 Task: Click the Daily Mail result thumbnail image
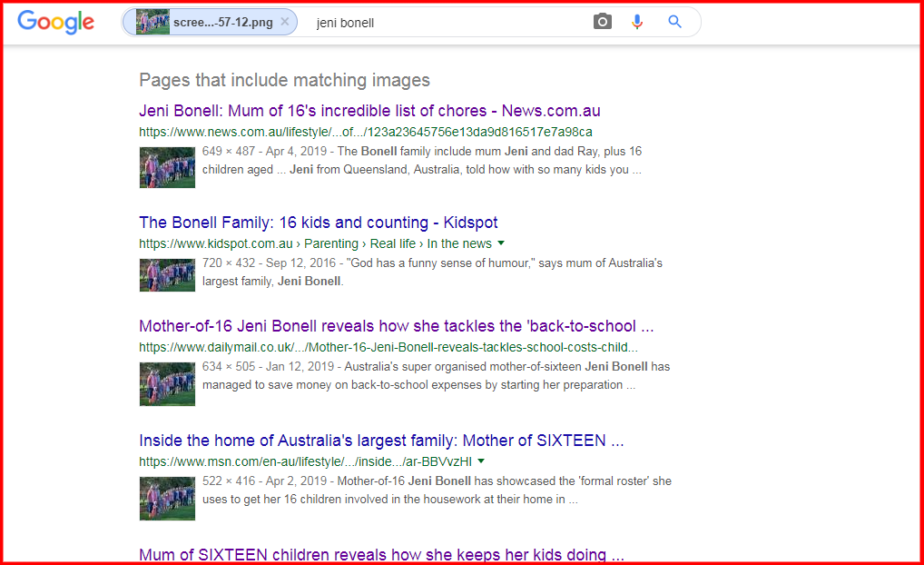[x=167, y=384]
